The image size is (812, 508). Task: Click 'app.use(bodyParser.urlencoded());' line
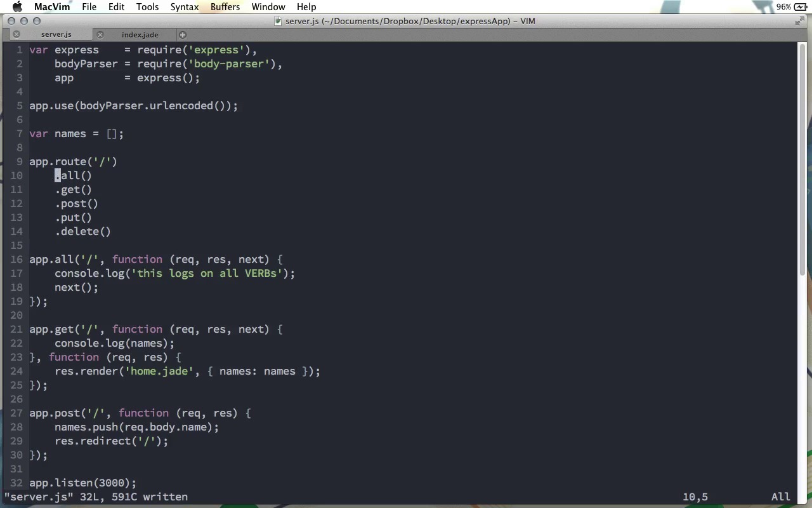point(134,105)
